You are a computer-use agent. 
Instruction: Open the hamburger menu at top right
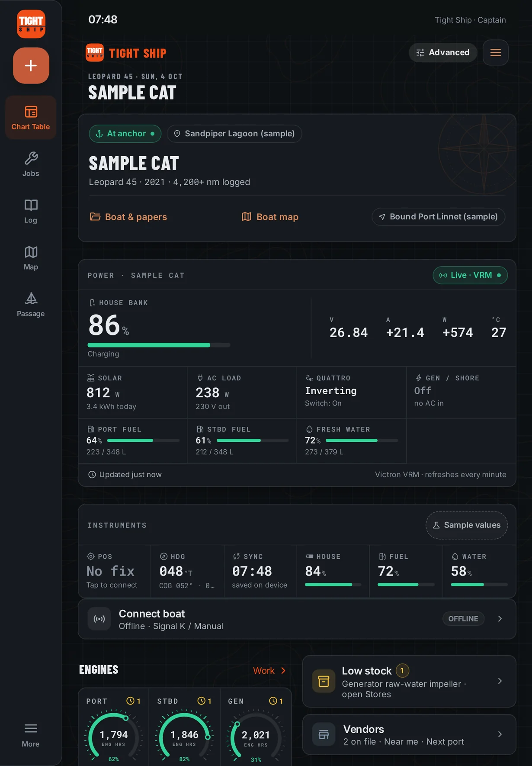[496, 52]
